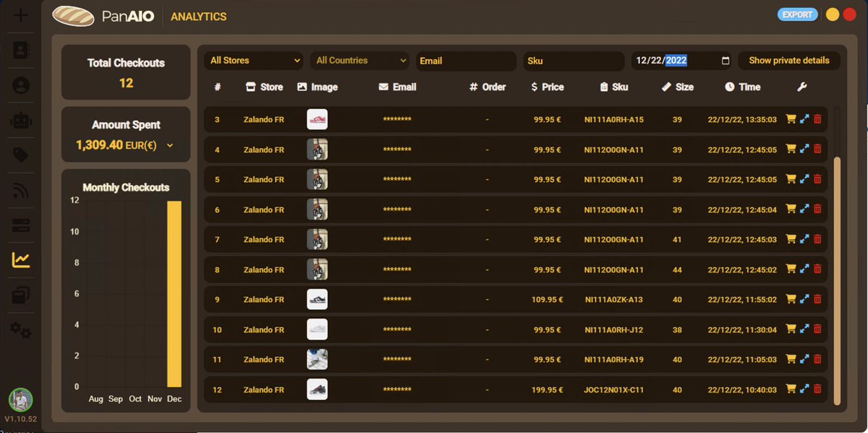Delete row 8 with the trash icon
The image size is (868, 433).
[817, 269]
